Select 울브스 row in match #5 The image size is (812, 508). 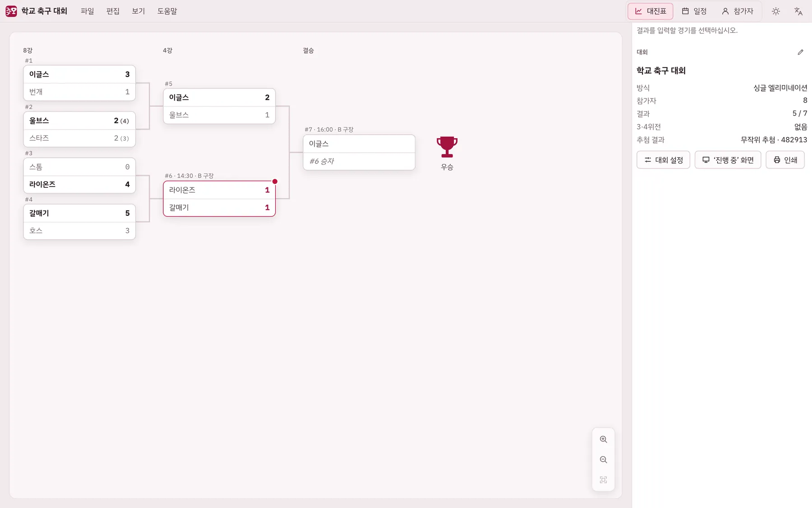219,115
